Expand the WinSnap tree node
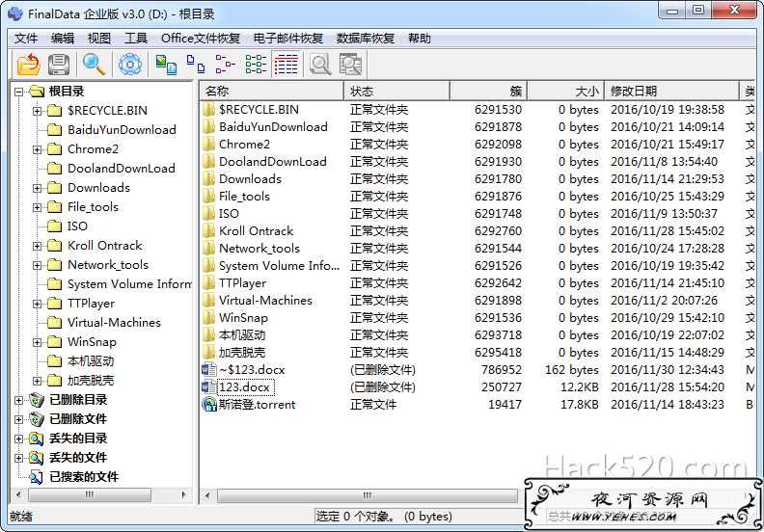This screenshot has width=764, height=532. click(x=37, y=342)
